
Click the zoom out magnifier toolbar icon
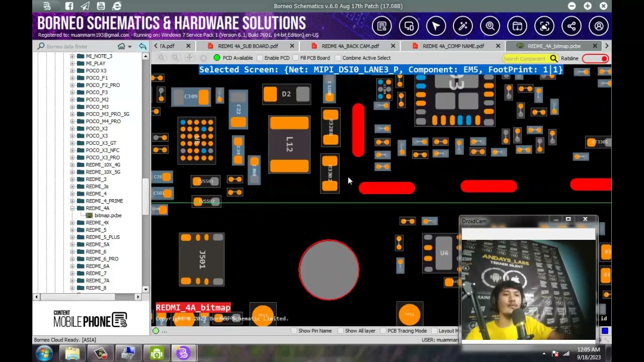pos(175,58)
